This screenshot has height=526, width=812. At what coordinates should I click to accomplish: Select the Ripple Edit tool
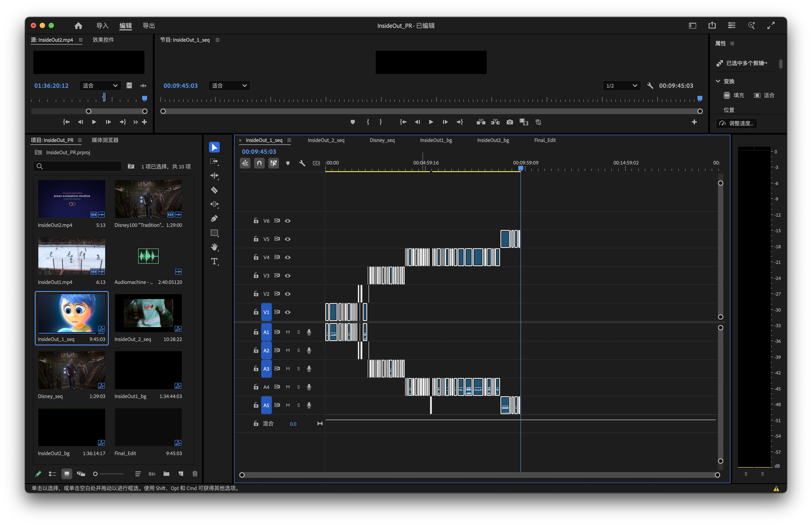click(x=214, y=176)
